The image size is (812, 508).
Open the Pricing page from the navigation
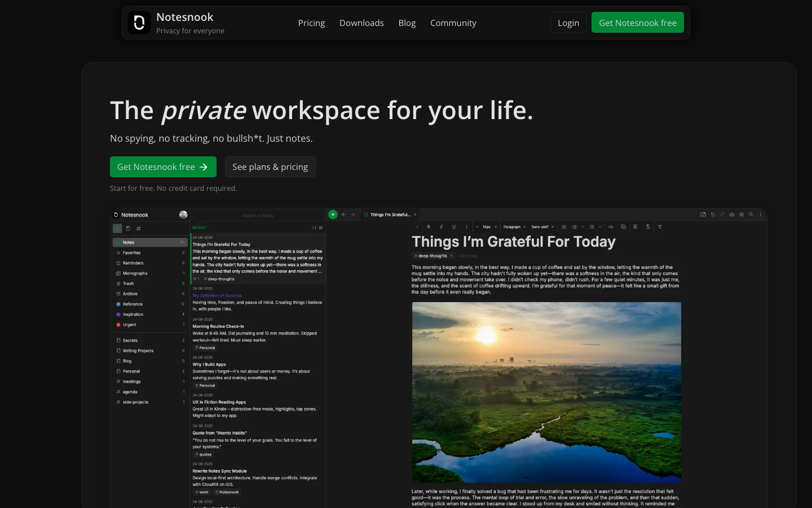click(x=311, y=23)
